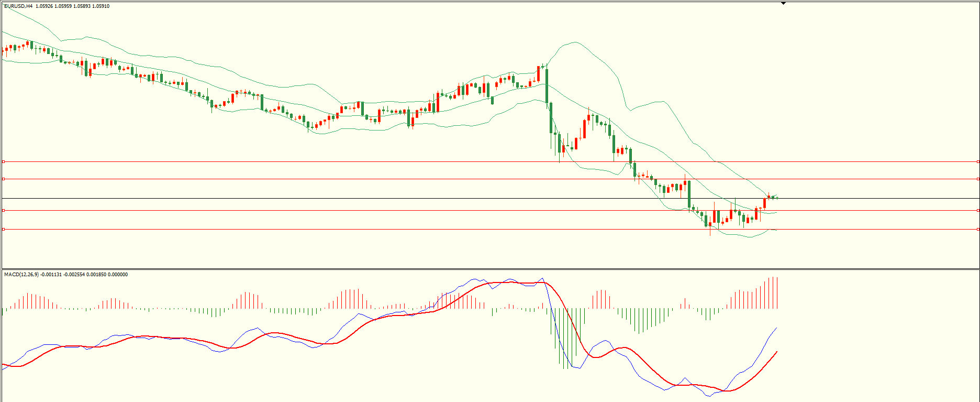980x402 pixels.
Task: Grab right handle of topmost red horizontal line
Action: (x=978, y=162)
